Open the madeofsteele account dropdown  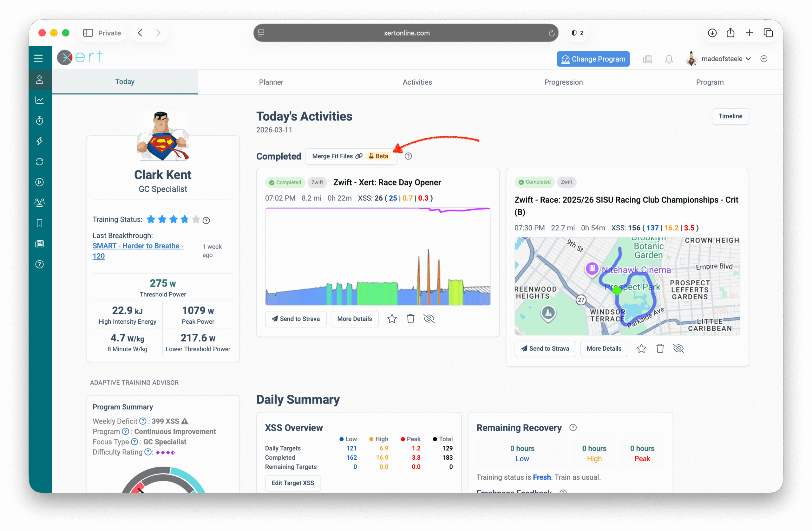point(718,59)
